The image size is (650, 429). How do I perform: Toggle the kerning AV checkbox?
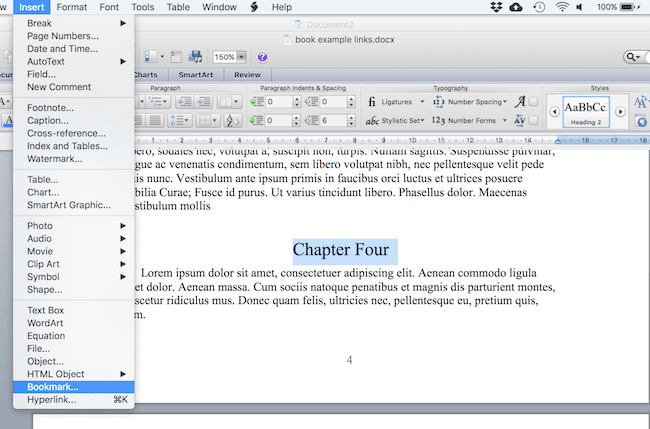534,120
